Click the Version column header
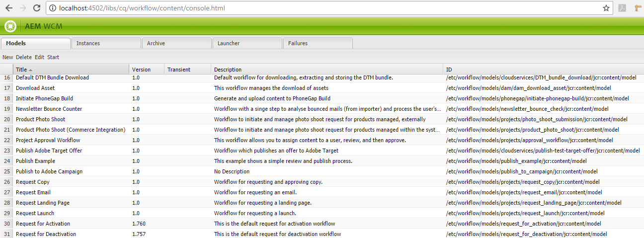Screen dimensions: 644x238 point(147,70)
